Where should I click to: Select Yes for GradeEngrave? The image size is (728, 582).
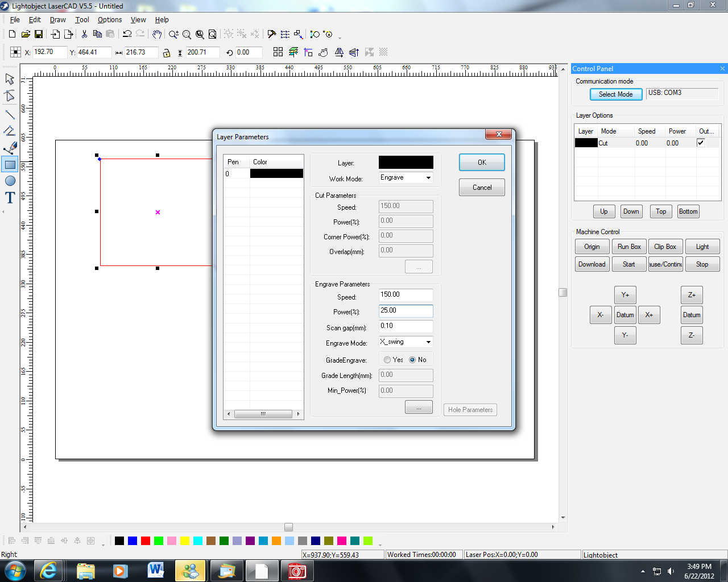(x=387, y=360)
